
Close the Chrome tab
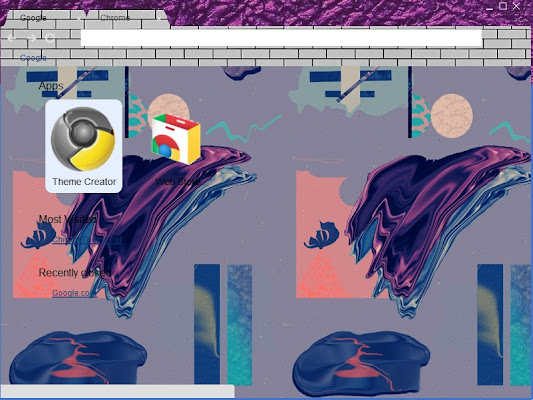coord(159,18)
